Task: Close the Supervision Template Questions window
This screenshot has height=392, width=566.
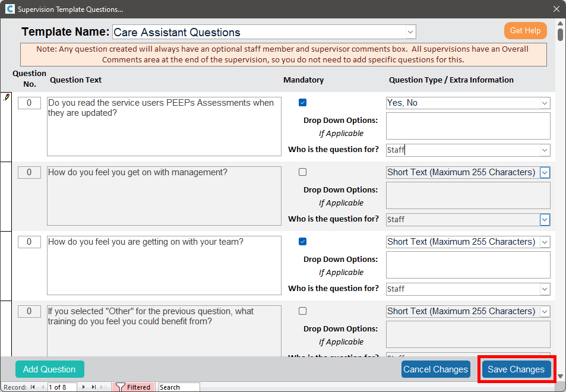Action: [x=556, y=9]
